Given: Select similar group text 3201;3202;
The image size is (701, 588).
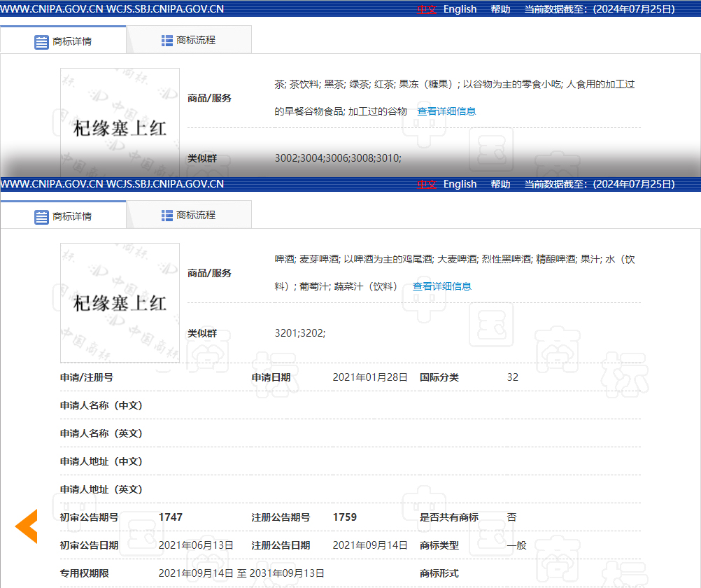Looking at the screenshot, I should (300, 333).
